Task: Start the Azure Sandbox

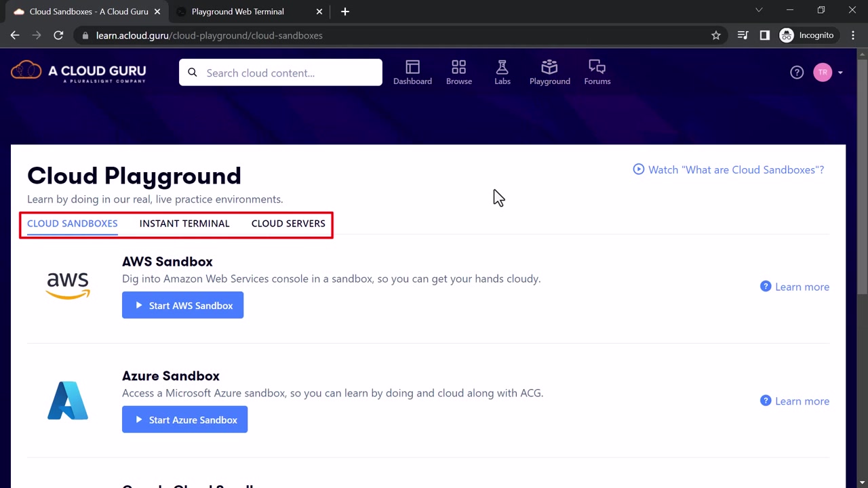Action: pyautogui.click(x=184, y=420)
